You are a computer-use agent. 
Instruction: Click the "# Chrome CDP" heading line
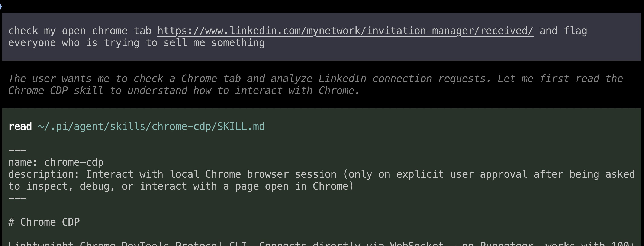[44, 222]
